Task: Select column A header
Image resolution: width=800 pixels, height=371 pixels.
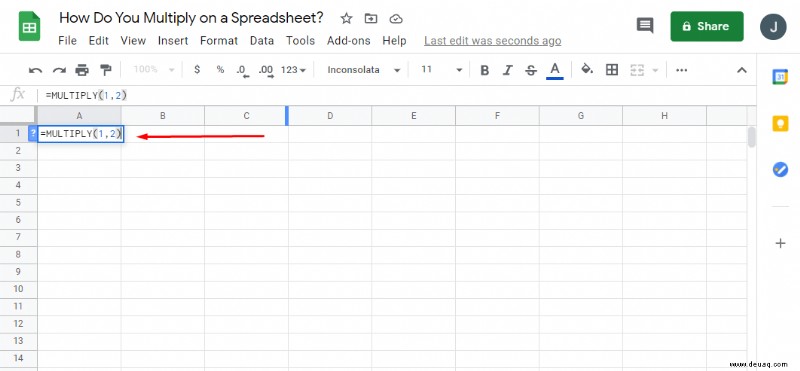Action: pyautogui.click(x=79, y=116)
